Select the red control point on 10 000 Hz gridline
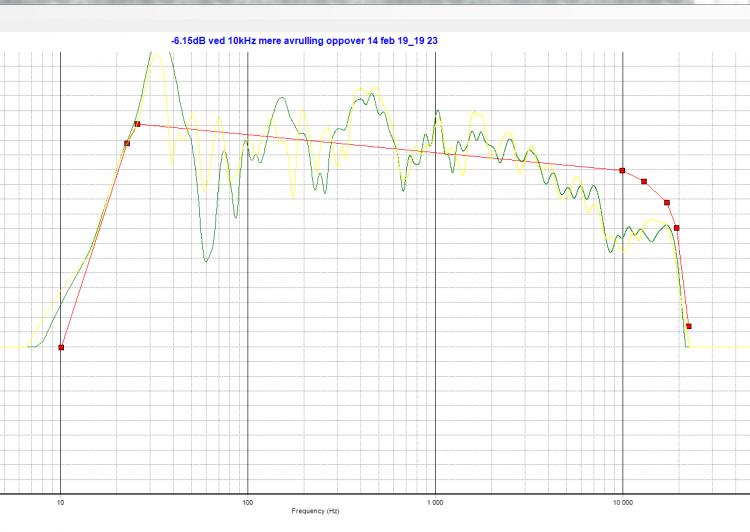 [622, 170]
